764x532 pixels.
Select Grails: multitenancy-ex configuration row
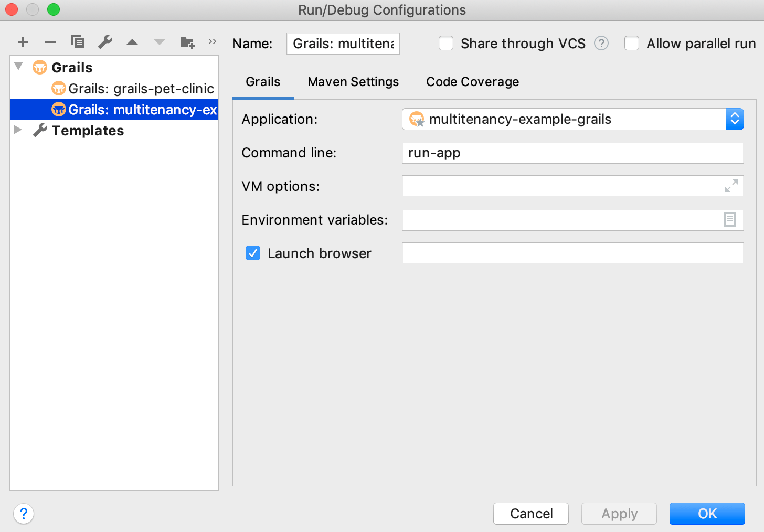(114, 109)
